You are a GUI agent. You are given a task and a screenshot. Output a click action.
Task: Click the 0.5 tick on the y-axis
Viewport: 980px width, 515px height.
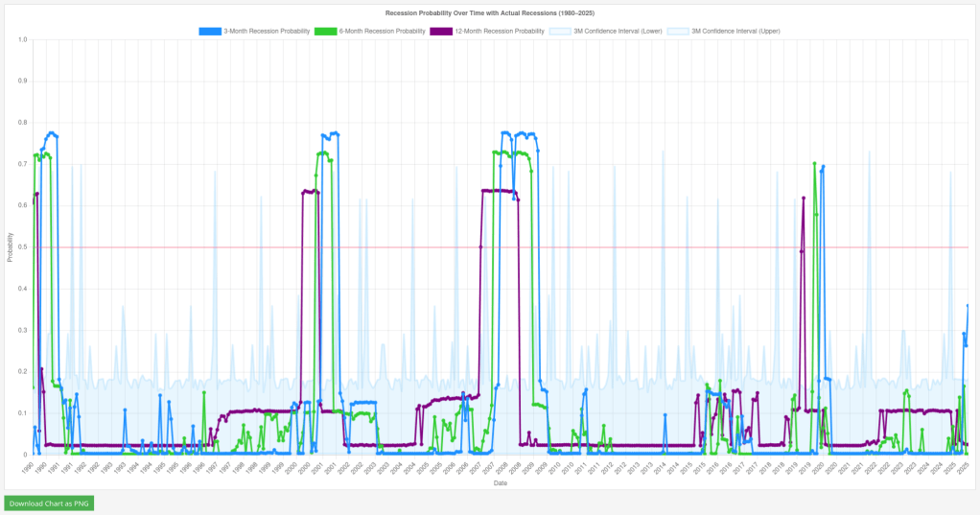pyautogui.click(x=23, y=247)
